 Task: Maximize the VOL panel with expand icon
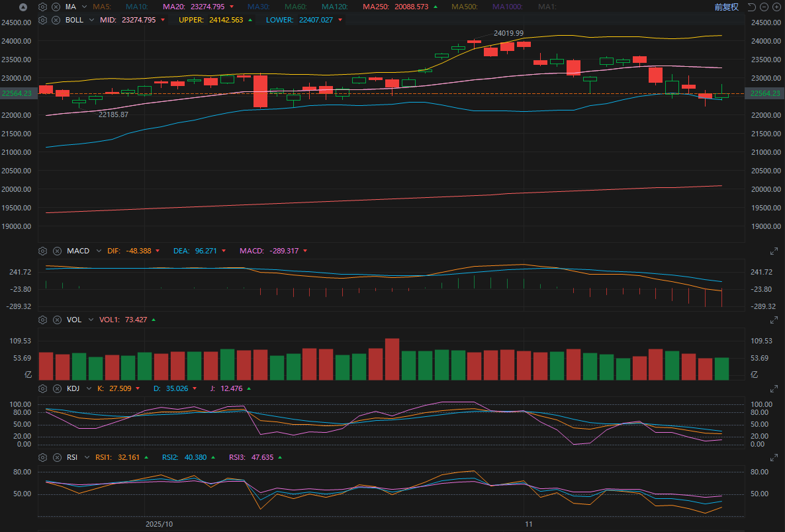pyautogui.click(x=774, y=320)
